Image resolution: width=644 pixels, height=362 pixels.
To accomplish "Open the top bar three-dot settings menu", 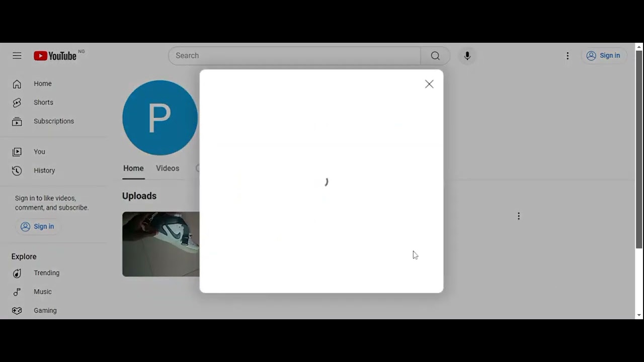I will click(568, 56).
